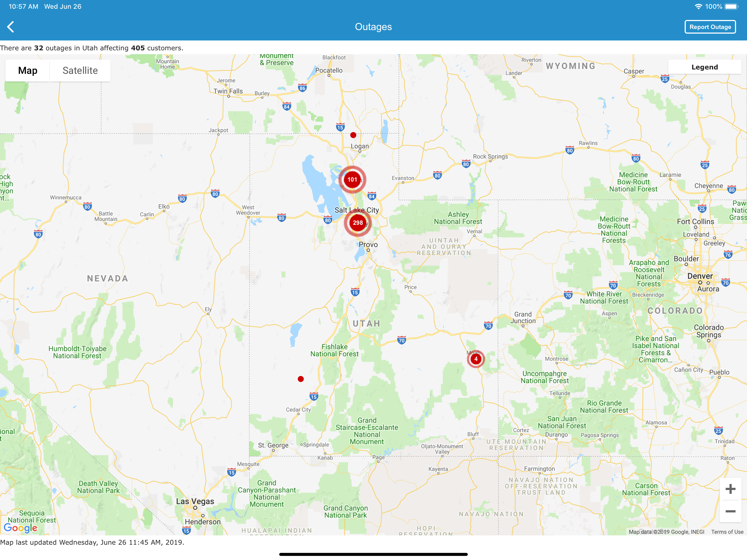Click the 10:57 AM clock in status bar
The height and width of the screenshot is (560, 747).
click(23, 6)
